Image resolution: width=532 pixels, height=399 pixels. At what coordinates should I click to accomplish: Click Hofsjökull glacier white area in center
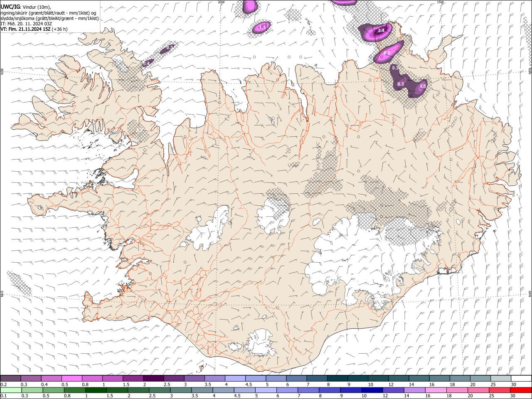pyautogui.click(x=273, y=215)
